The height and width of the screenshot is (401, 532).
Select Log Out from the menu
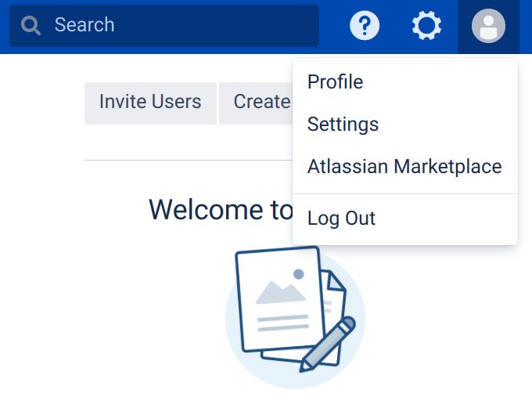point(341,218)
